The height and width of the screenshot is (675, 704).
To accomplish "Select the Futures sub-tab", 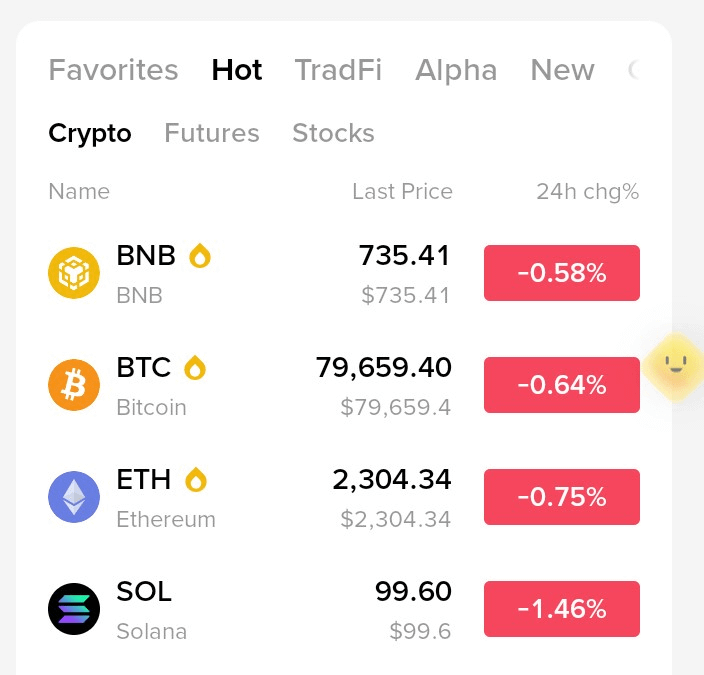I will coord(212,133).
